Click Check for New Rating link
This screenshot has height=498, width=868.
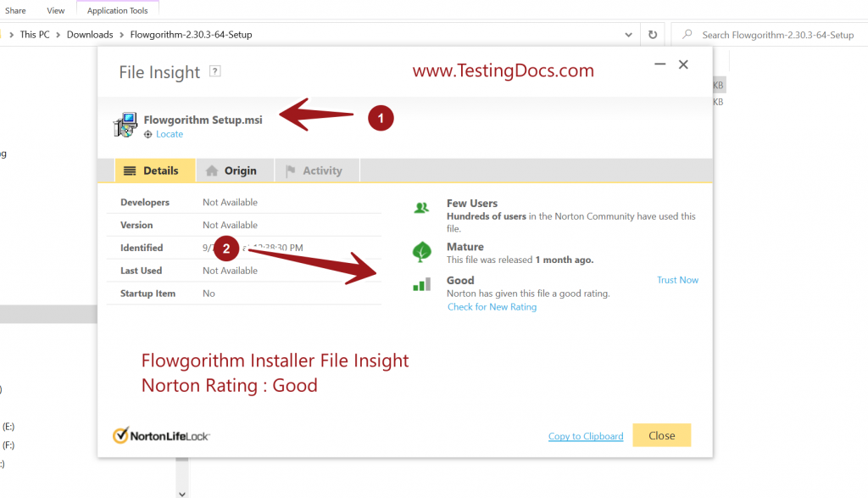click(x=492, y=307)
